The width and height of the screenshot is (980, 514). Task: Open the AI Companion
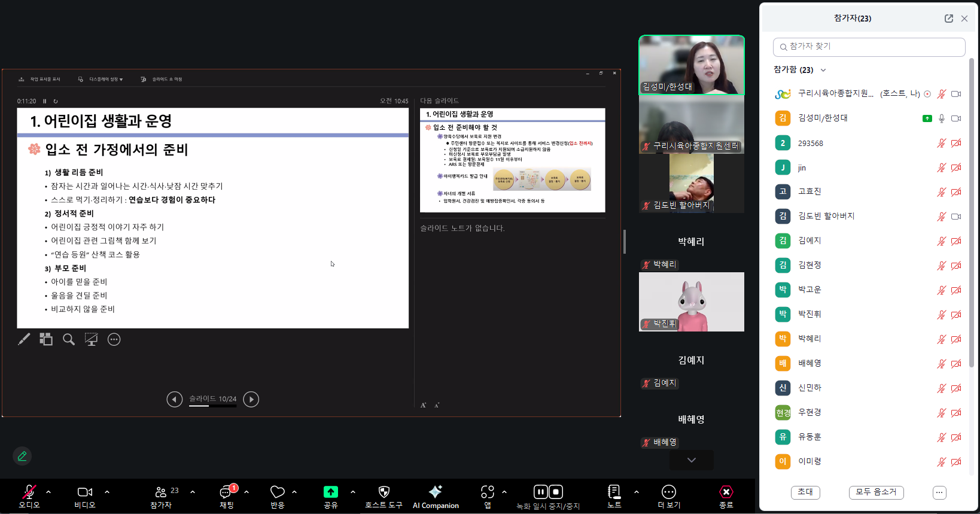[436, 496]
